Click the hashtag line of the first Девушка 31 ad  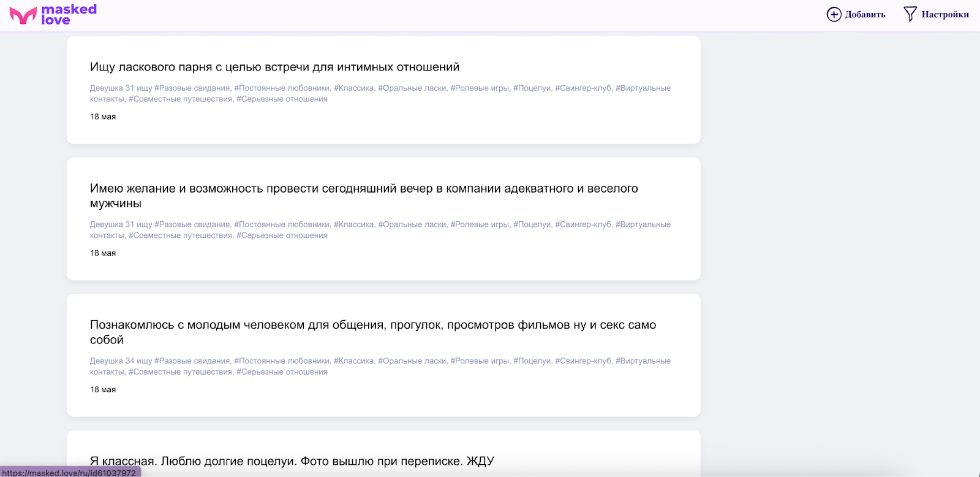coord(380,93)
